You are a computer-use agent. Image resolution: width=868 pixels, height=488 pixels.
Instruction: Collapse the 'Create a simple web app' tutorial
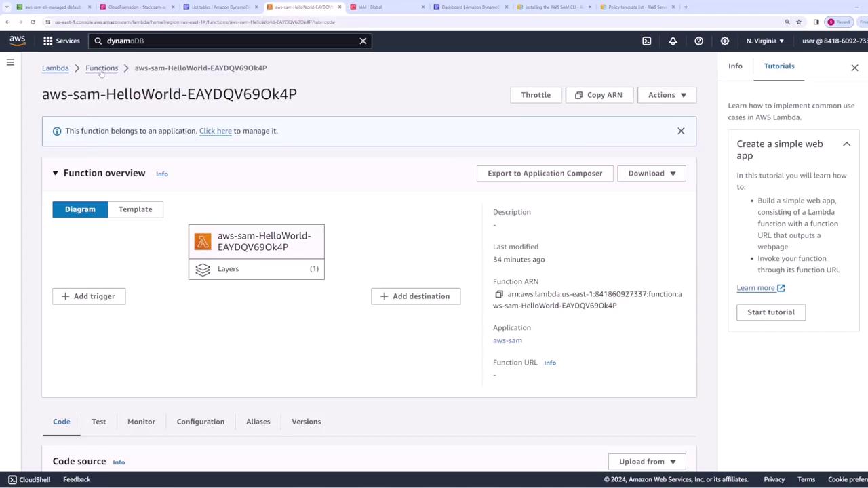coord(846,144)
